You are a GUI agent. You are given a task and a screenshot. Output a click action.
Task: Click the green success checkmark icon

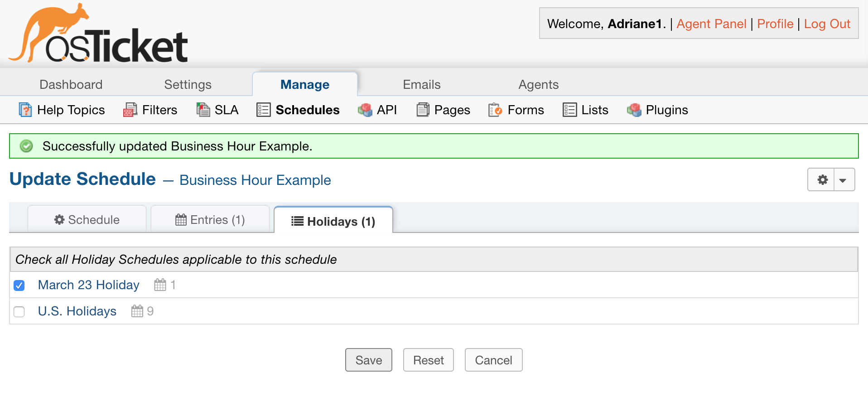click(26, 146)
